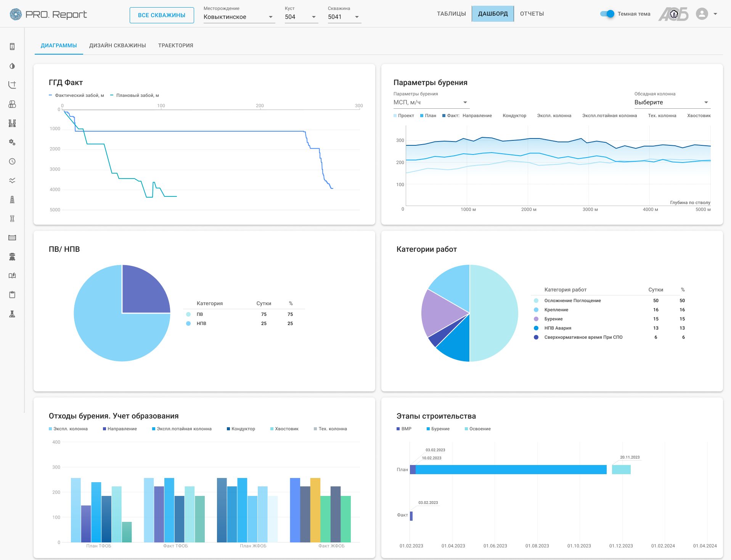Image resolution: width=731 pixels, height=560 pixels.
Task: Open the Скважина 5041 dropdown
Action: pyautogui.click(x=344, y=17)
